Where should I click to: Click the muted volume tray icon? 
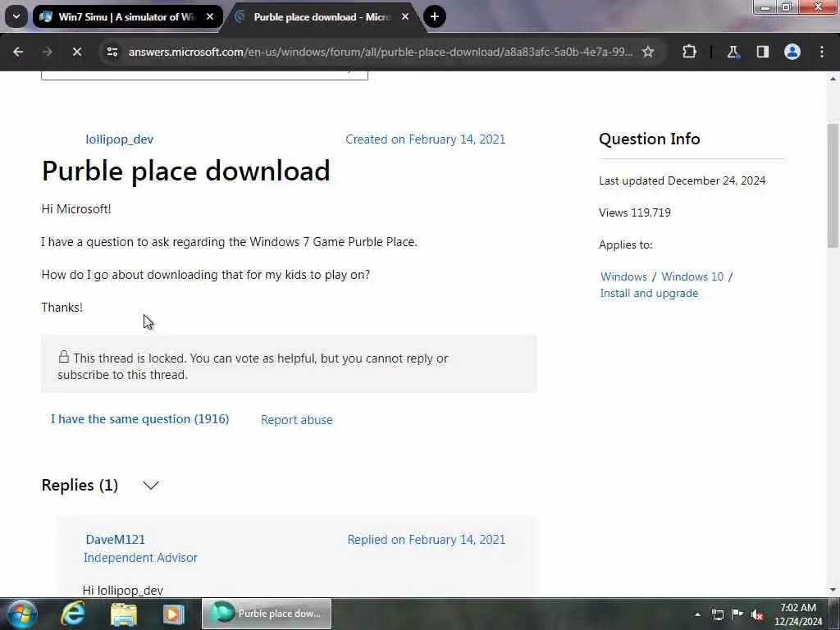[757, 614]
